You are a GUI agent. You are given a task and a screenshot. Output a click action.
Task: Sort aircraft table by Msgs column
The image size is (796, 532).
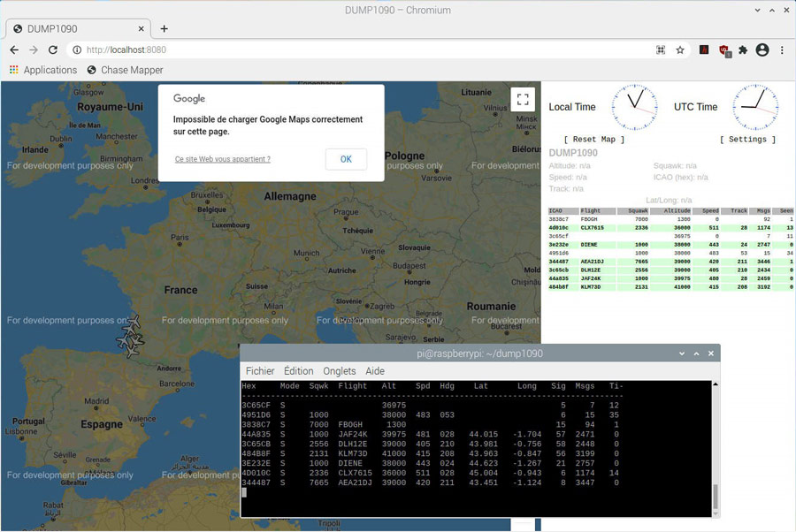761,211
